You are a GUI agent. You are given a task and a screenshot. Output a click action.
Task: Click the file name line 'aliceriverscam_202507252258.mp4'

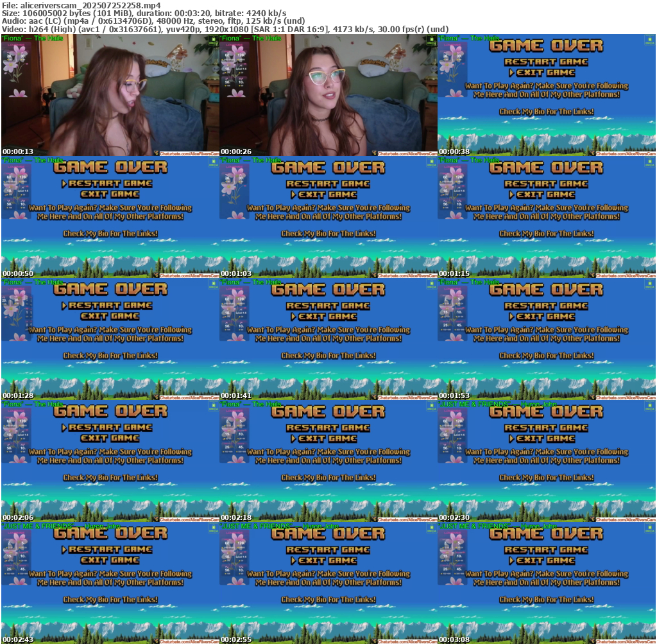(x=81, y=5)
